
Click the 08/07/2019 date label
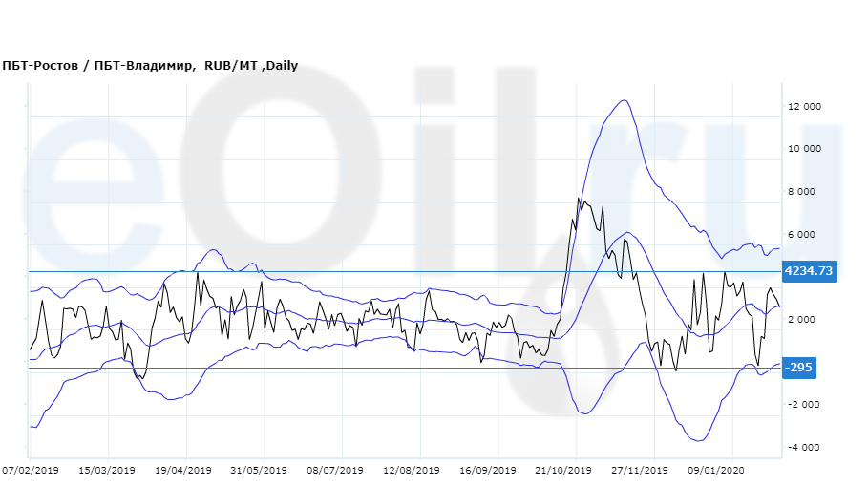tap(335, 471)
